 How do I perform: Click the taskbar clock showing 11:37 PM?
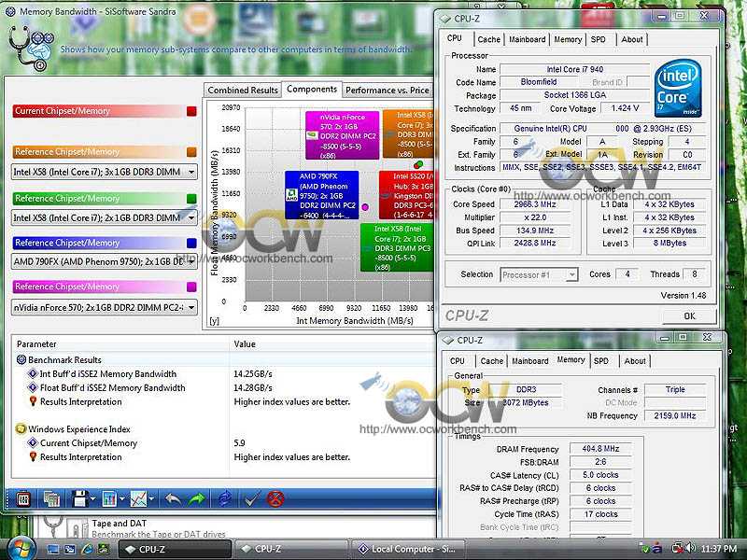(x=718, y=549)
